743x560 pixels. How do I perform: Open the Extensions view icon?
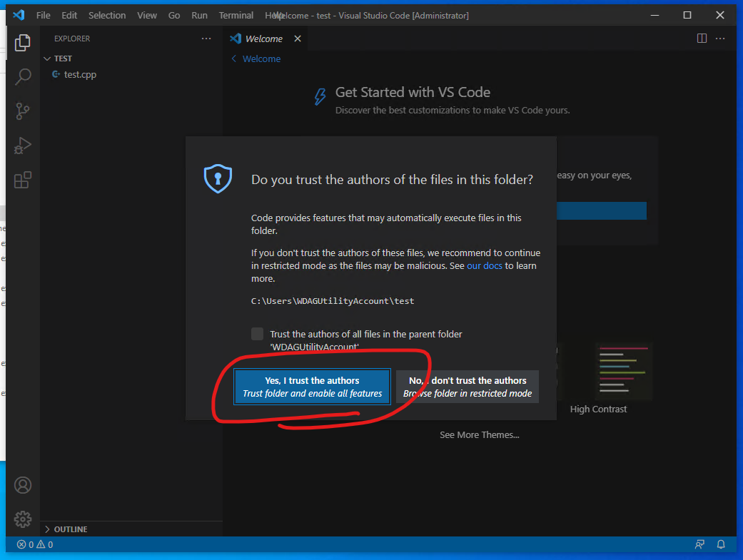point(22,180)
